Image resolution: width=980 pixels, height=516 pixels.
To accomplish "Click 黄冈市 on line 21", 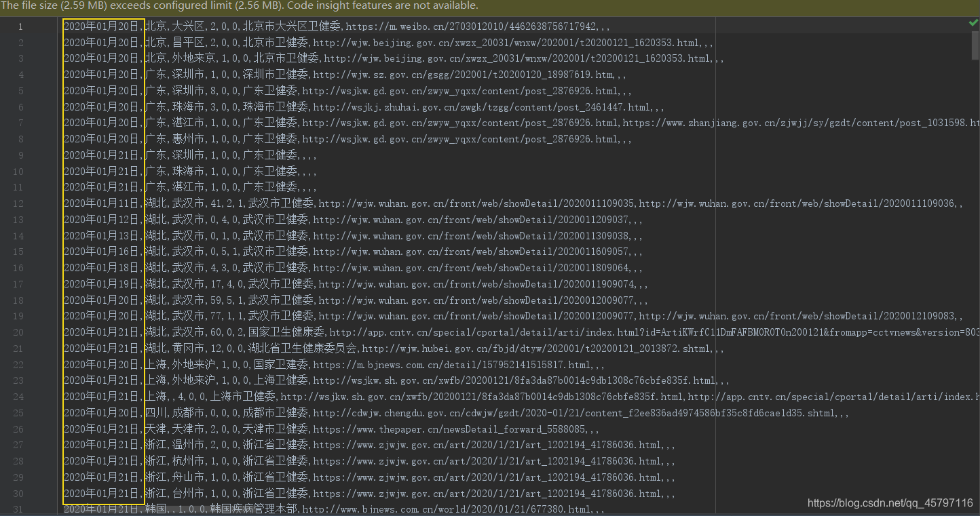I will (x=188, y=349).
